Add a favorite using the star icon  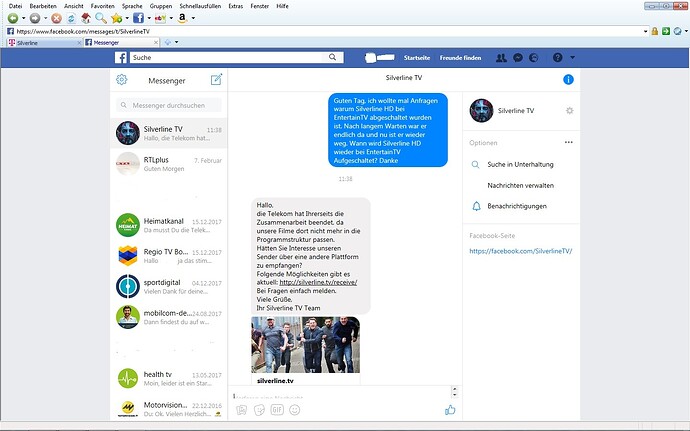[x=117, y=18]
